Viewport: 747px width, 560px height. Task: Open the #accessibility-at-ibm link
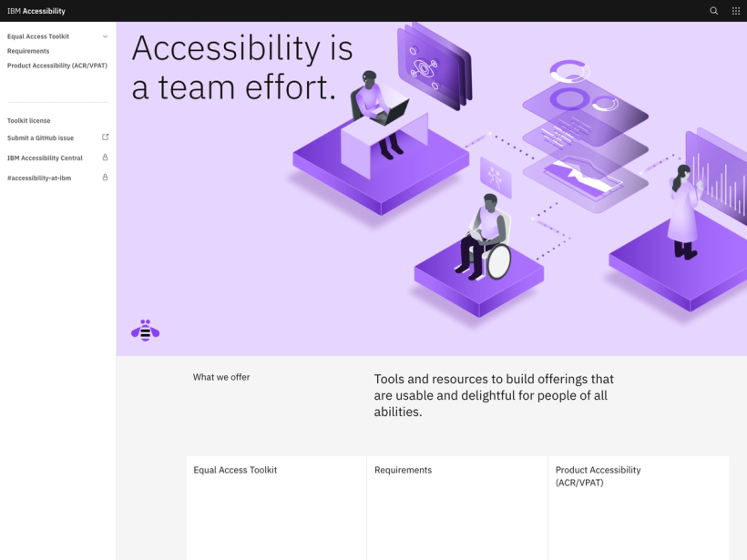coord(39,178)
